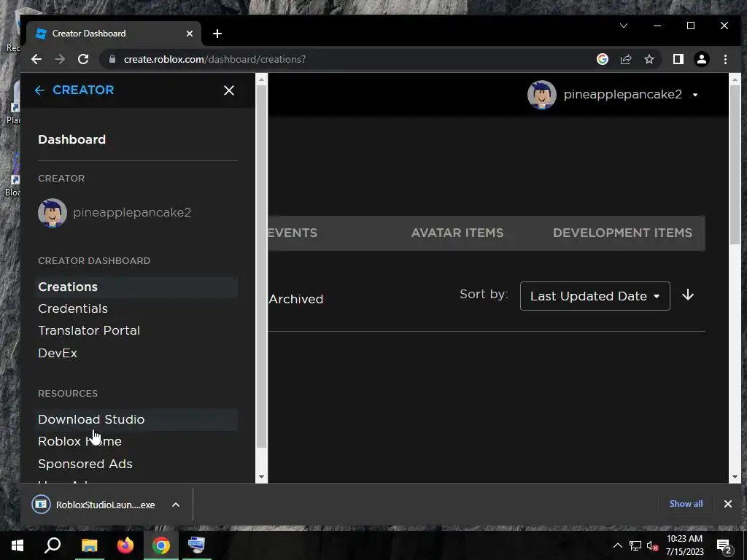Viewport: 747px width, 560px height.
Task: Open the Windows notification center
Action: pos(724,546)
